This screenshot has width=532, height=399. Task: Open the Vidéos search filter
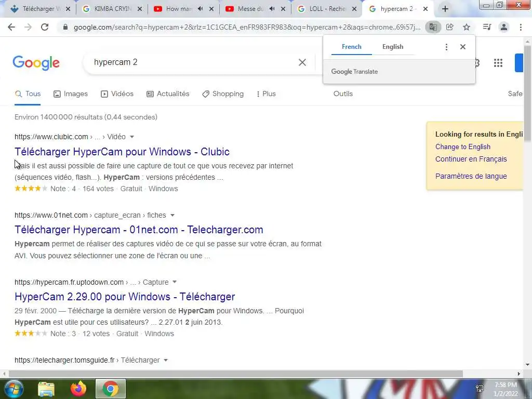coord(117,94)
